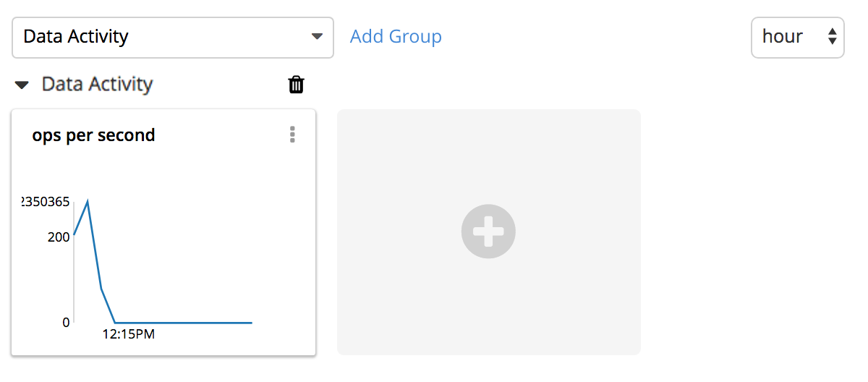Click the ops per second chart title
This screenshot has width=868, height=382.
coord(93,135)
